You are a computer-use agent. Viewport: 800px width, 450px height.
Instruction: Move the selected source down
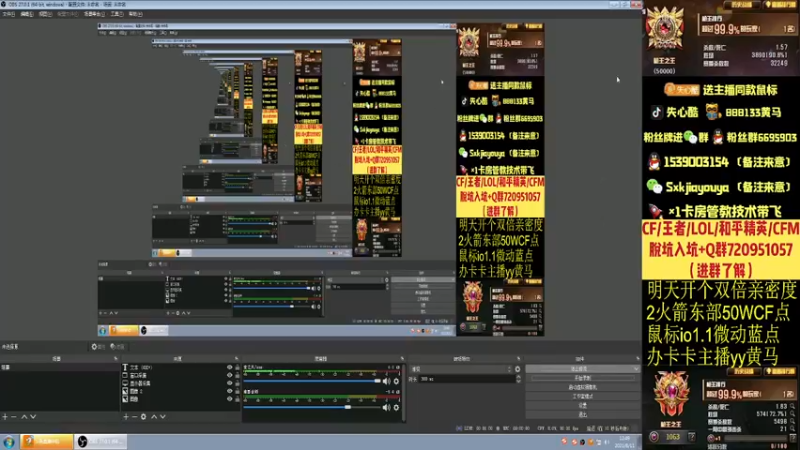[163, 417]
